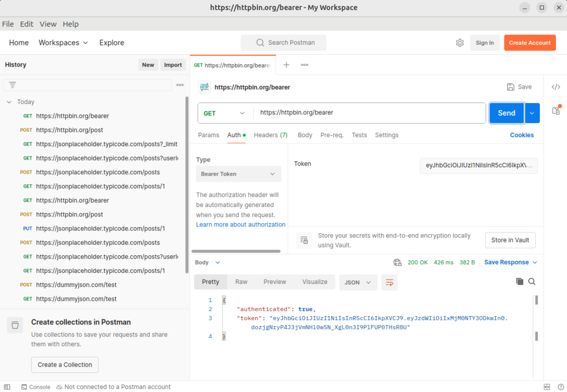
Task: Open the request info sidebar icon
Action: [x=556, y=111]
